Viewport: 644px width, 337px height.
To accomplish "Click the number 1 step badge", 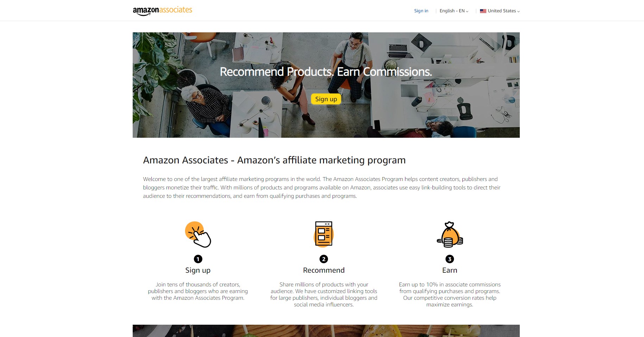I will (198, 259).
